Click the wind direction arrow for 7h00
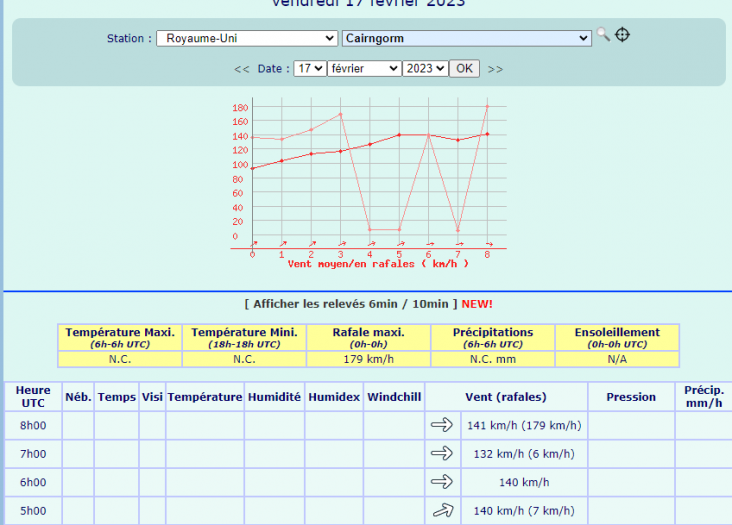Screen dimensions: 732x525 pos(441,454)
